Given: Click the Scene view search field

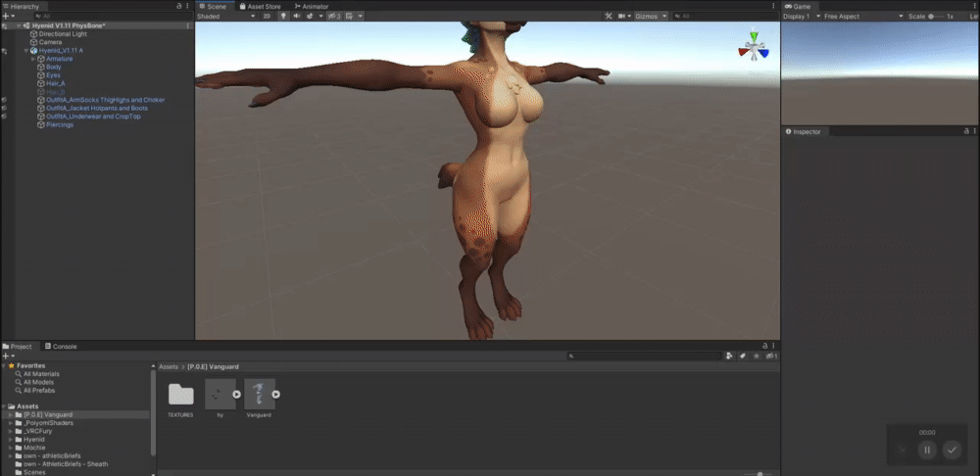Looking at the screenshot, I should [724, 17].
